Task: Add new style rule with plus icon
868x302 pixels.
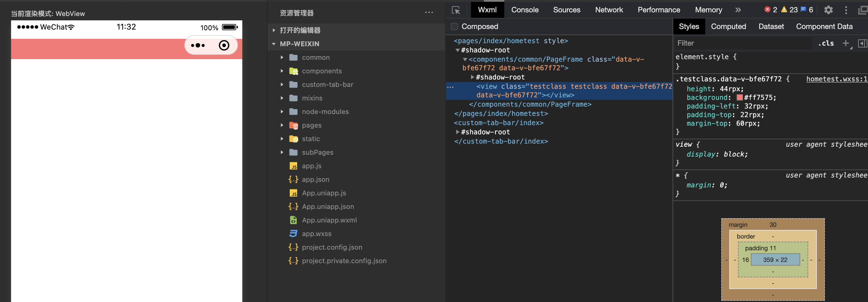Action: tap(845, 43)
